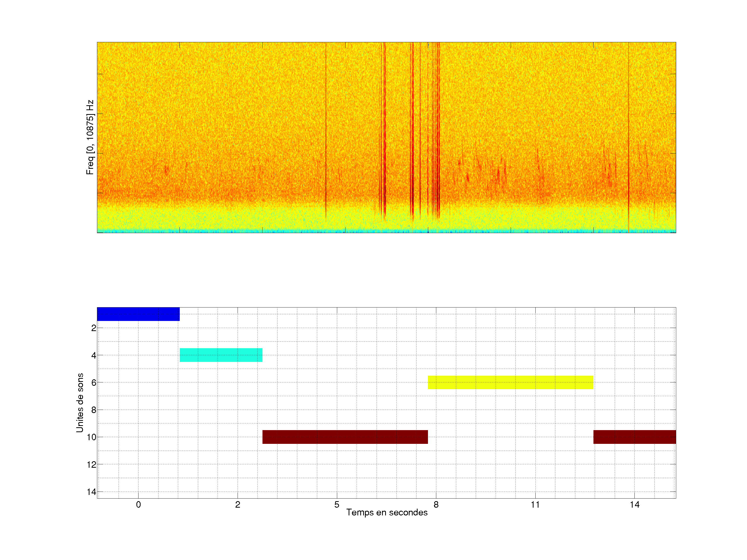Click the time axis tick label 8

coord(436,505)
